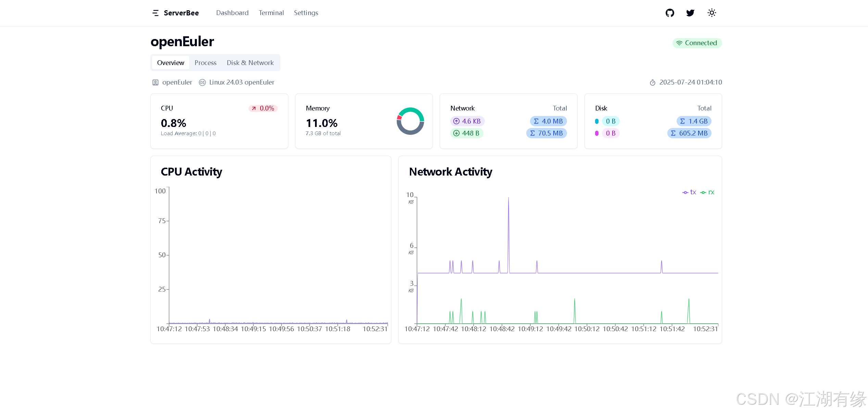The height and width of the screenshot is (413, 868).
Task: Click the ServerBee hamburger menu icon
Action: [x=155, y=13]
